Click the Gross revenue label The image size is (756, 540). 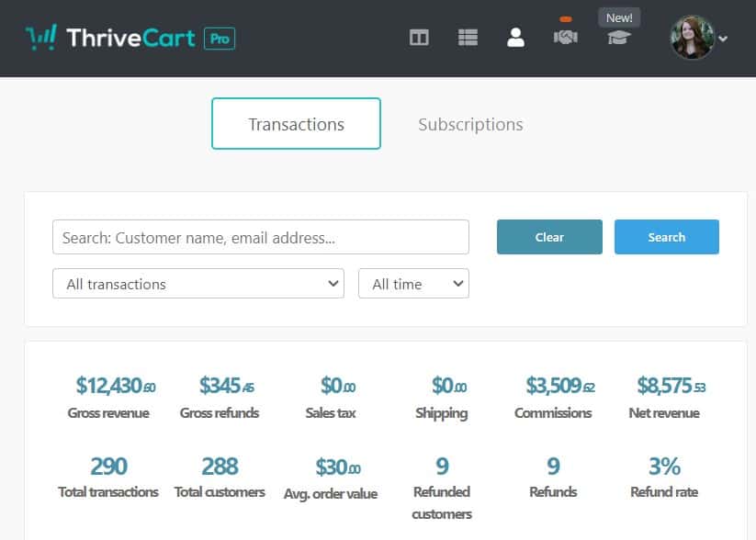pos(108,413)
